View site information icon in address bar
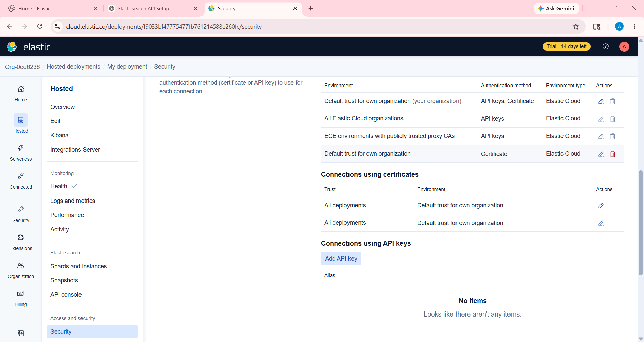This screenshot has width=644, height=342. click(x=58, y=26)
